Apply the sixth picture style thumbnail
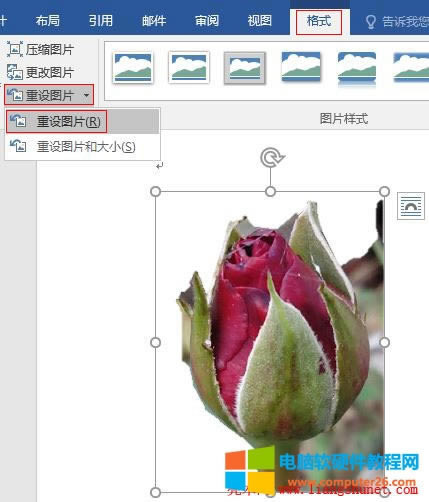 click(411, 68)
